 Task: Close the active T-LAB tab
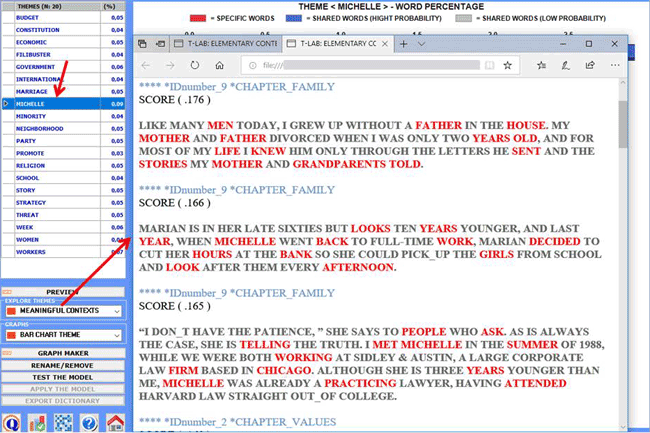coord(385,44)
